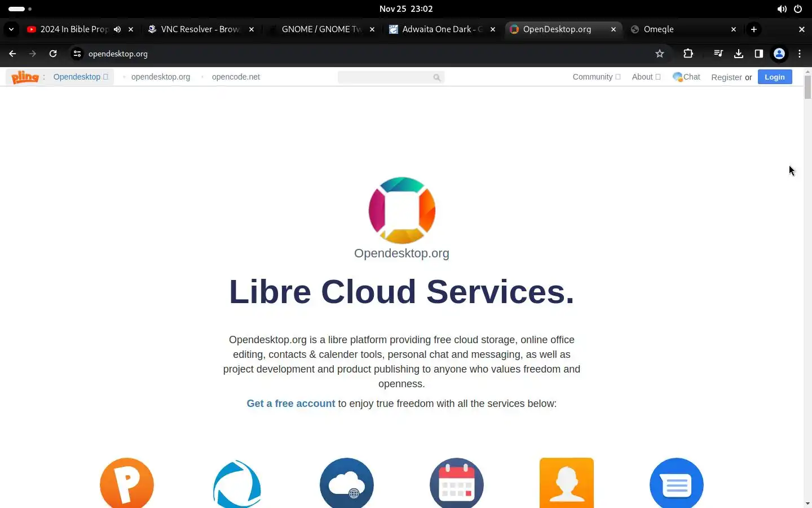Image resolution: width=812 pixels, height=508 pixels.
Task: Expand the About dropdown menu
Action: [646, 77]
